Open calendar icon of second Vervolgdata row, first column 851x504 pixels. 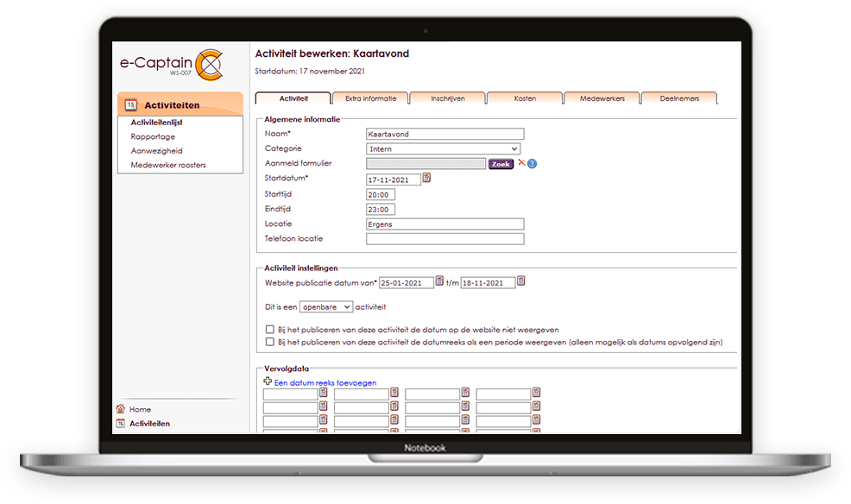pyautogui.click(x=324, y=406)
